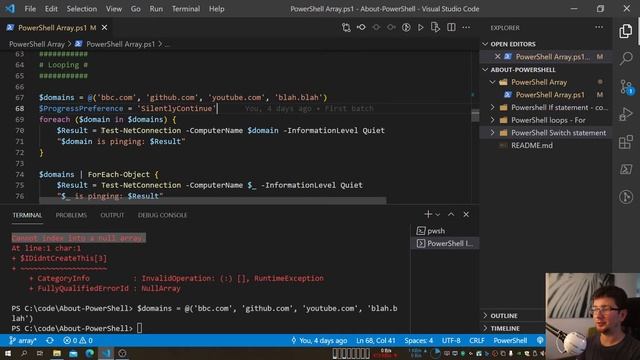This screenshot has width=640, height=360.
Task: Open the View menu
Action: click(x=113, y=9)
